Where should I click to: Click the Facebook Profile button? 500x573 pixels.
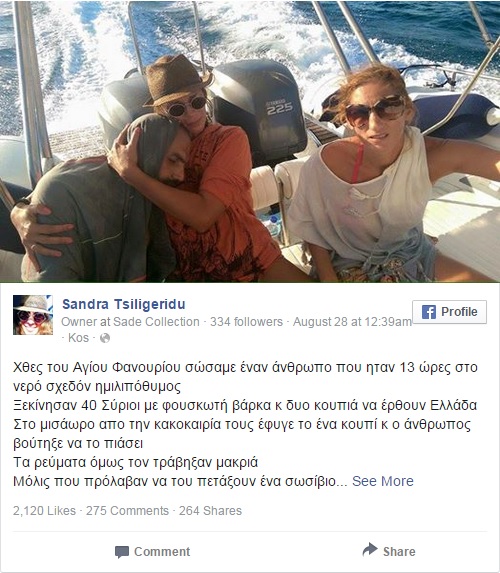[450, 312]
